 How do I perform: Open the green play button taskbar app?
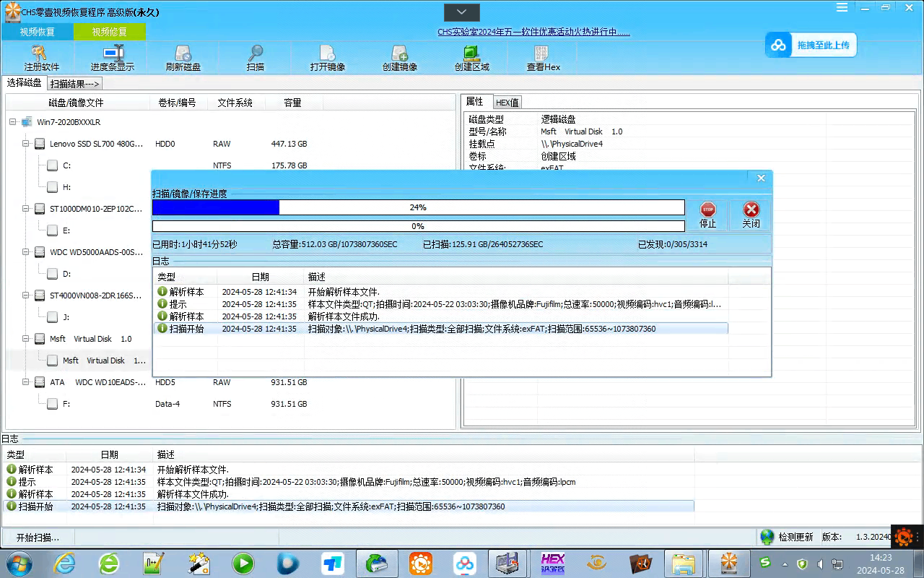coord(243,563)
